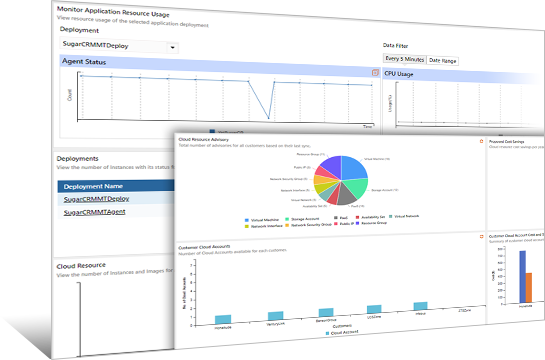The height and width of the screenshot is (360, 545).
Task: Toggle the Cloud Account legend entry
Action: pyautogui.click(x=342, y=333)
